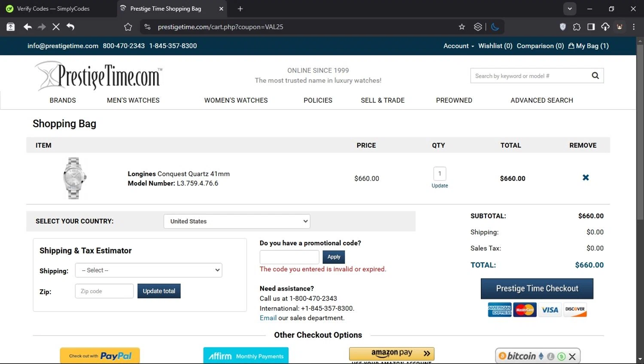The width and height of the screenshot is (644, 364).
Task: Open My Bag (1)
Action: [x=588, y=46]
